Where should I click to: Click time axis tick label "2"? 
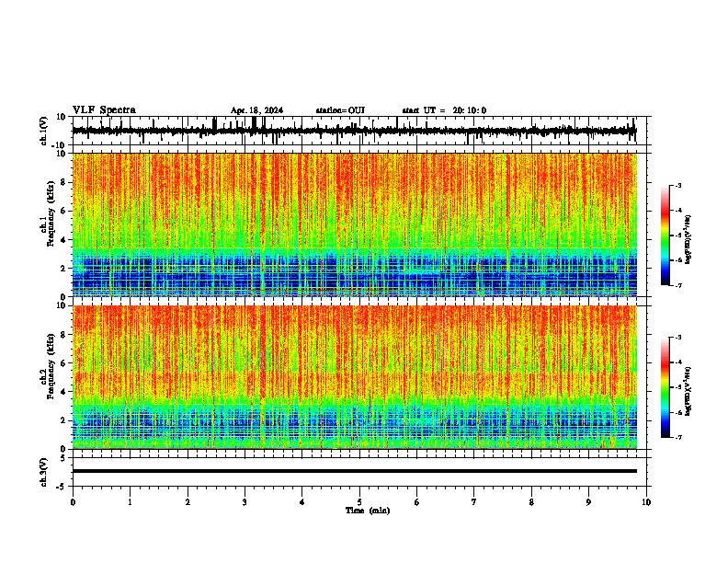tap(188, 502)
